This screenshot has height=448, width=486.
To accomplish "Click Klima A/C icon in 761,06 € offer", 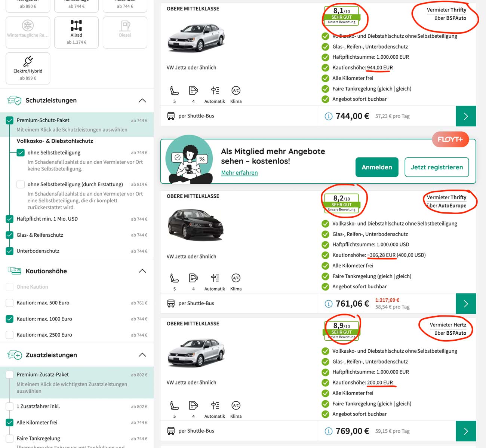I will click(x=236, y=278).
